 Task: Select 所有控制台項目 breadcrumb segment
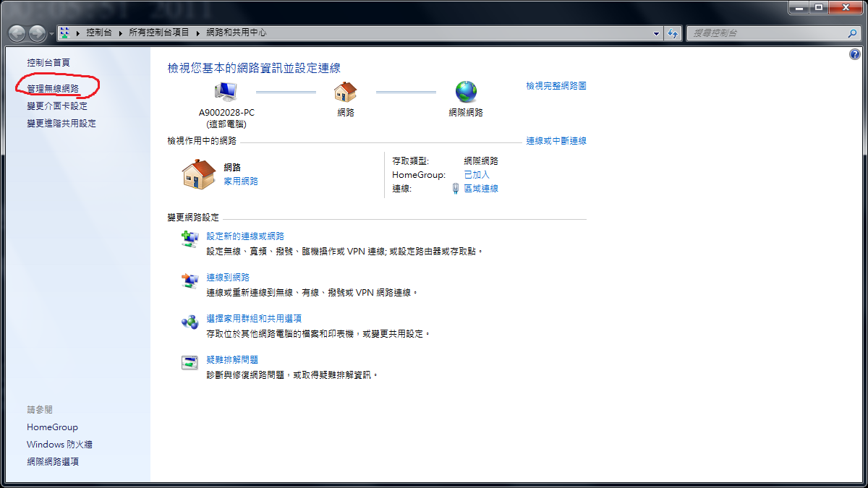point(159,33)
